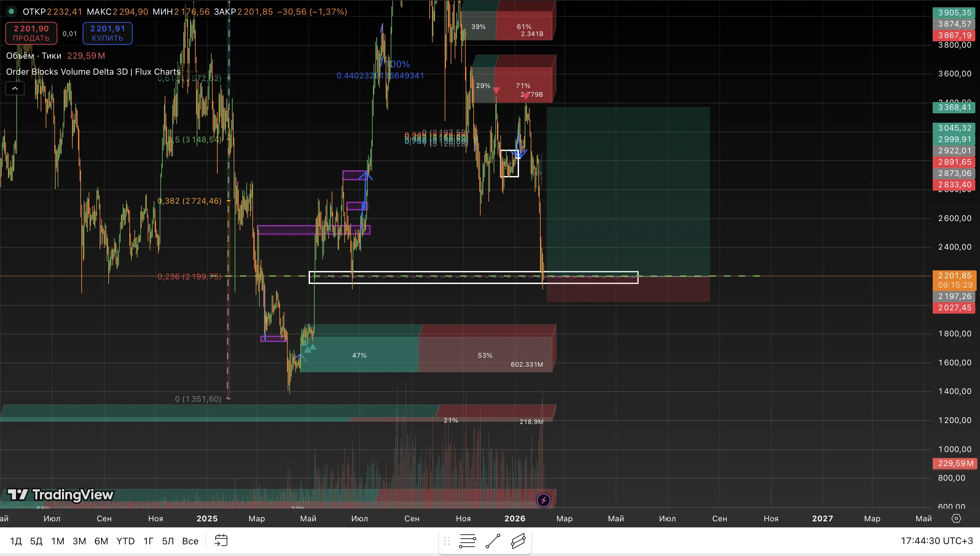Click the green symbol status dot
The image size is (980, 556).
pos(11,11)
